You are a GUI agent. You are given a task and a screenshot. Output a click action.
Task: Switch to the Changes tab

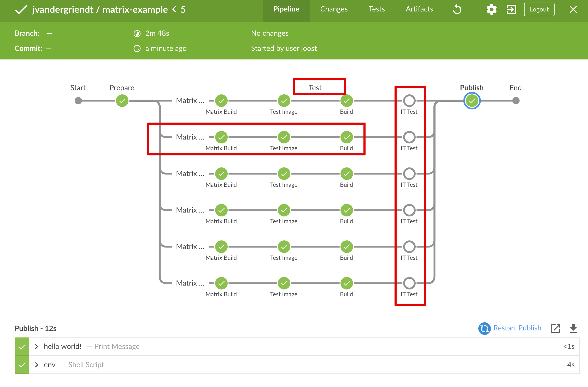coord(334,9)
